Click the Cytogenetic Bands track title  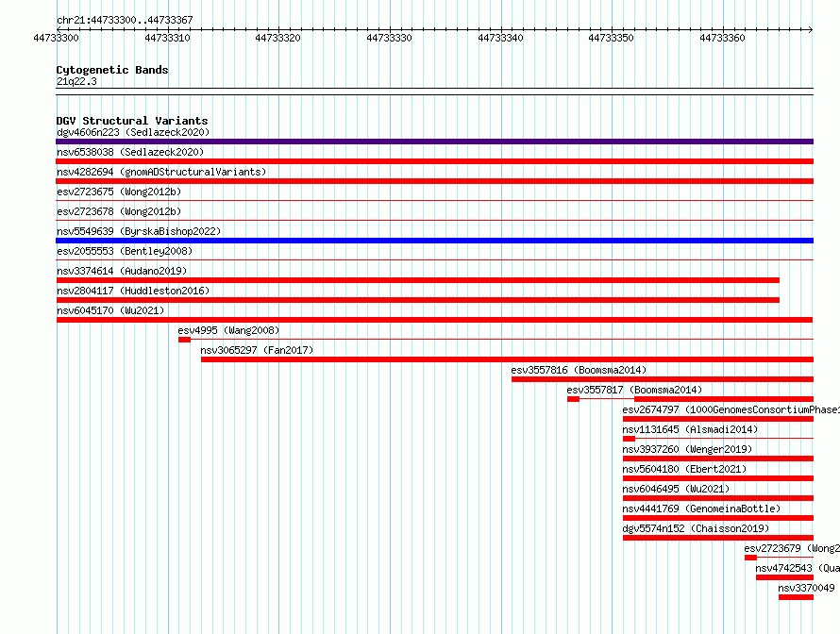click(112, 70)
